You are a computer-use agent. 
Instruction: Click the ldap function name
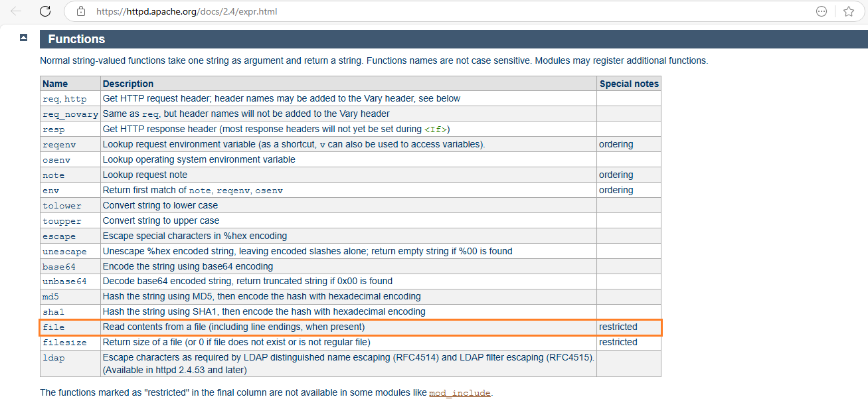pos(53,358)
